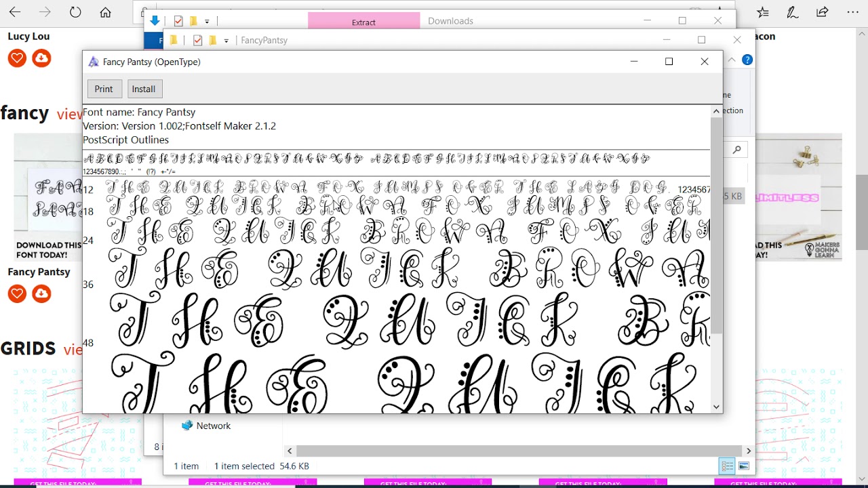The height and width of the screenshot is (488, 868).
Task: Switch explorer to large icons view
Action: pos(743,466)
